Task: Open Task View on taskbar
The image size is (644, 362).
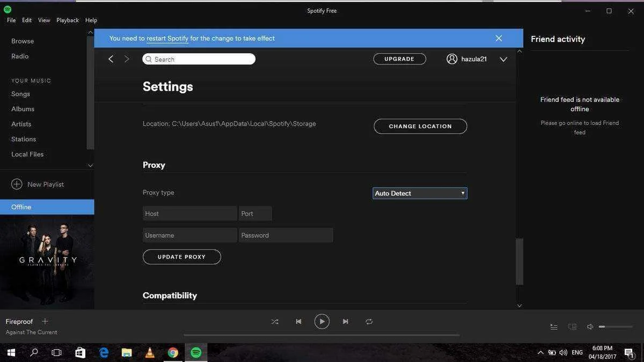Action: tap(56, 352)
